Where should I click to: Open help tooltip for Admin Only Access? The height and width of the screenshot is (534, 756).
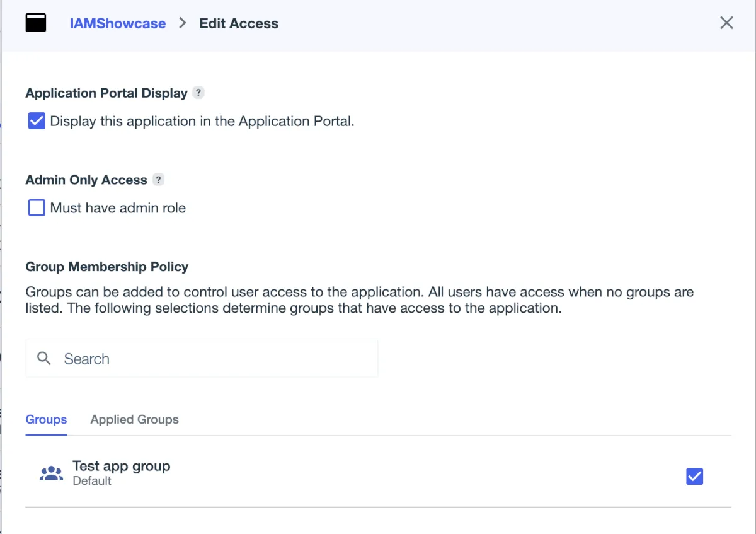(158, 180)
